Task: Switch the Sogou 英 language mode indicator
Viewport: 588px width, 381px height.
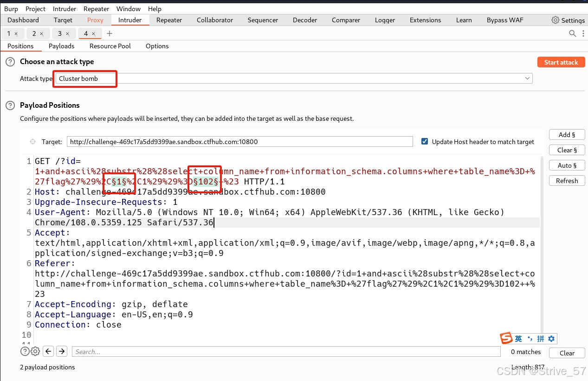Action: pyautogui.click(x=518, y=339)
